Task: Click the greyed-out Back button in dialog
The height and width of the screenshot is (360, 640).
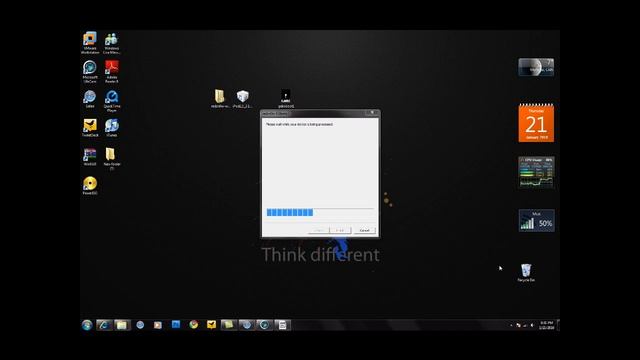Action: click(x=318, y=231)
